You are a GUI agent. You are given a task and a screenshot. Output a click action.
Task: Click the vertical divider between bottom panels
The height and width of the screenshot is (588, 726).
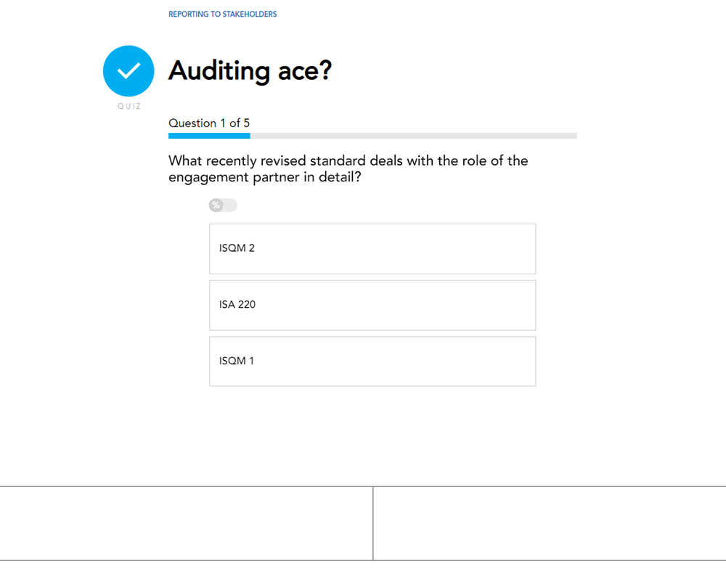pyautogui.click(x=373, y=523)
